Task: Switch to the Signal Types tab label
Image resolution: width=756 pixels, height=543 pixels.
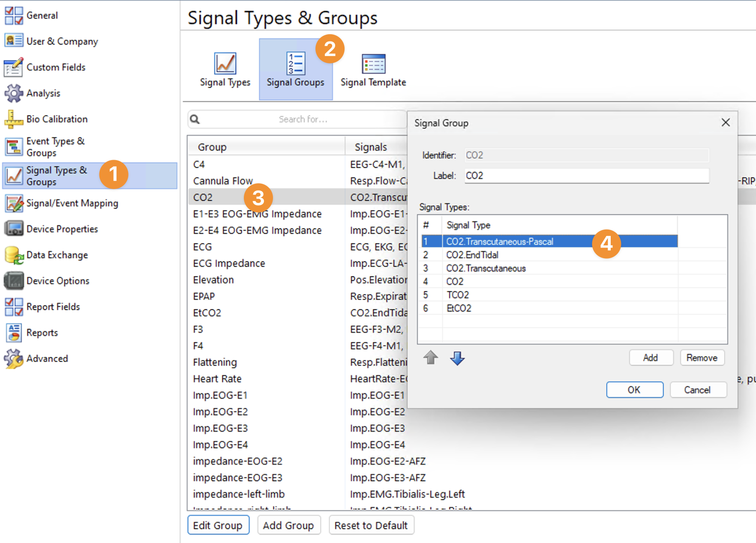Action: [225, 82]
